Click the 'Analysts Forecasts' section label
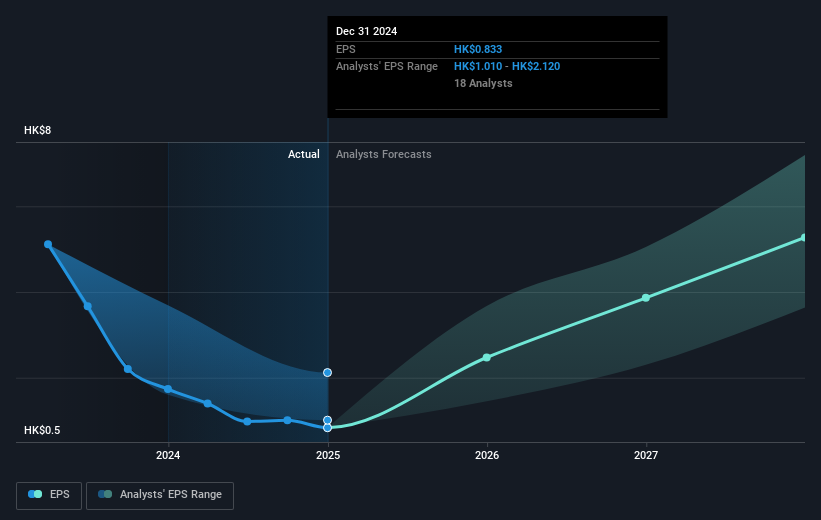 pos(384,154)
